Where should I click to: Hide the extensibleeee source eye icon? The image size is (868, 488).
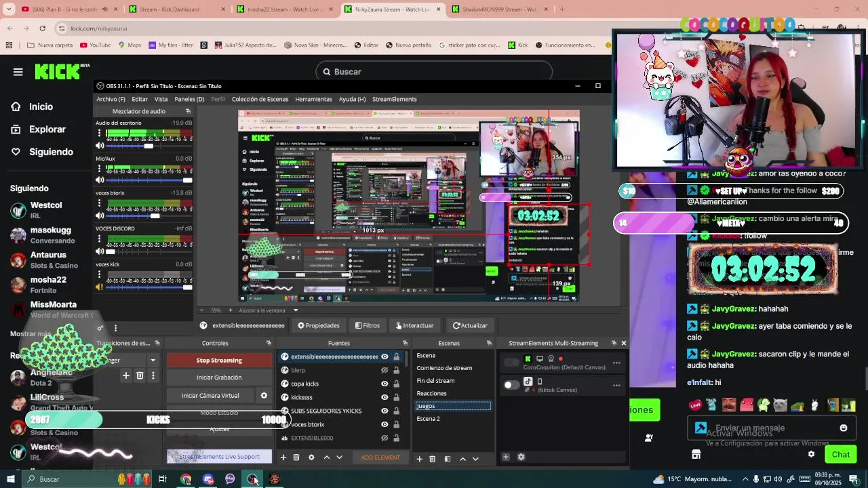[384, 357]
